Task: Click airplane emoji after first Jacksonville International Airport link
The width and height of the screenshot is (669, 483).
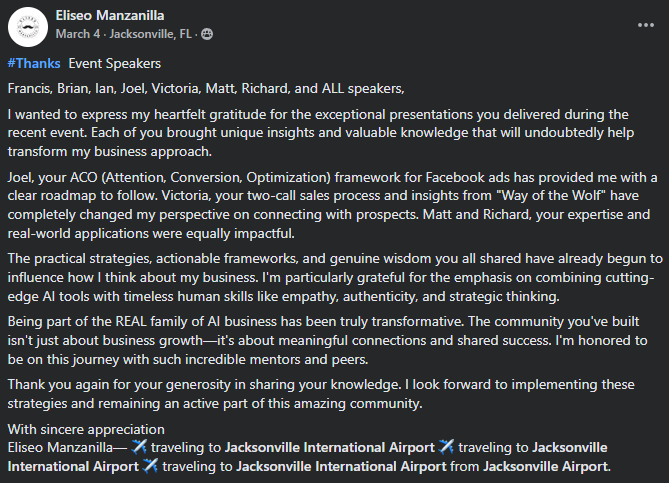Action: (x=446, y=445)
